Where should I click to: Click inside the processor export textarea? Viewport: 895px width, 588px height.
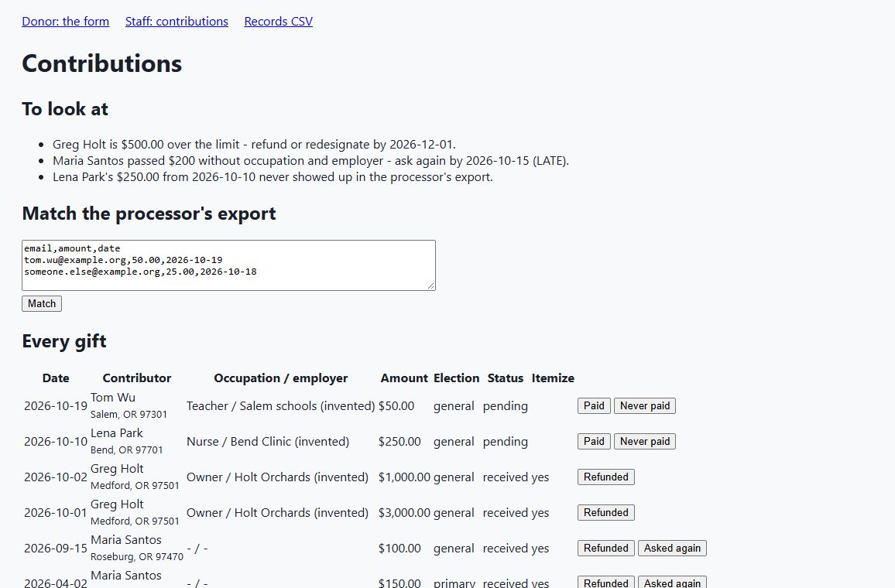click(x=228, y=265)
